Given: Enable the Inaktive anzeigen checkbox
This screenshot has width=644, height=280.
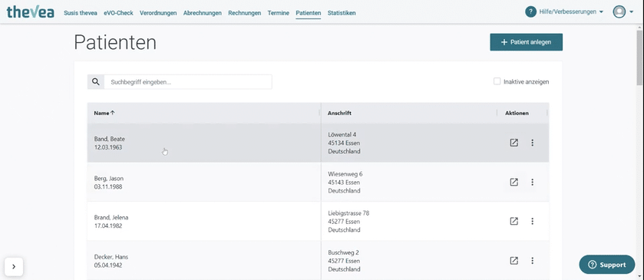Looking at the screenshot, I should [497, 81].
